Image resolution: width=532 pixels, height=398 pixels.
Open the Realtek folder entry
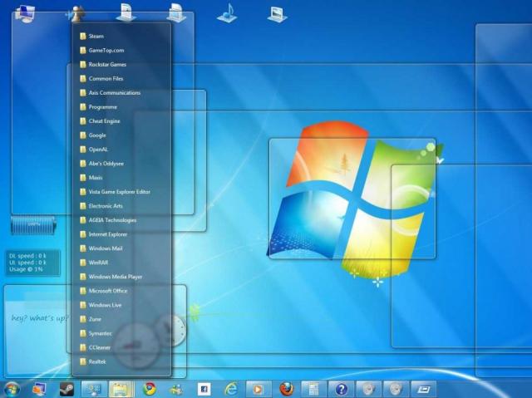click(x=93, y=362)
